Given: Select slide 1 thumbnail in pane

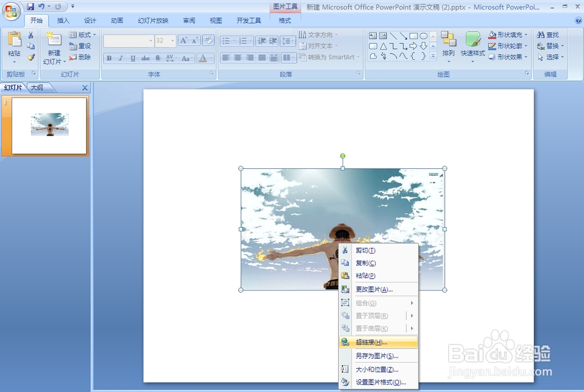Looking at the screenshot, I should [x=49, y=126].
